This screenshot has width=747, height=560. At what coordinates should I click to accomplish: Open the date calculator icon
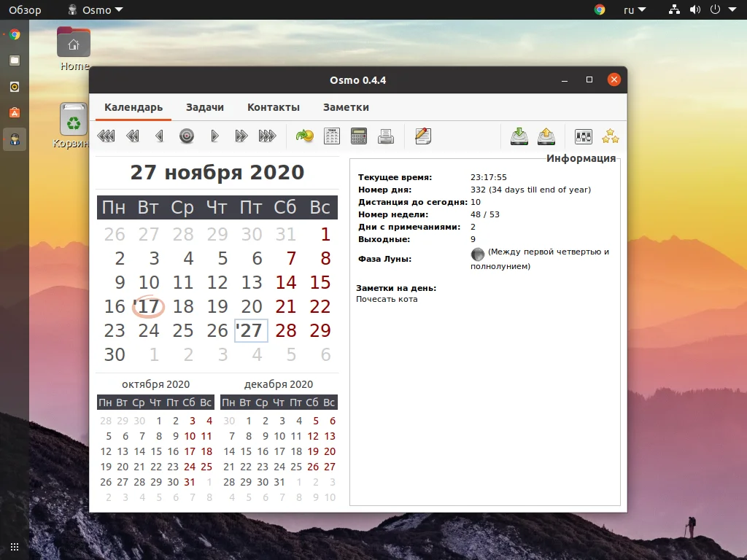tap(359, 136)
